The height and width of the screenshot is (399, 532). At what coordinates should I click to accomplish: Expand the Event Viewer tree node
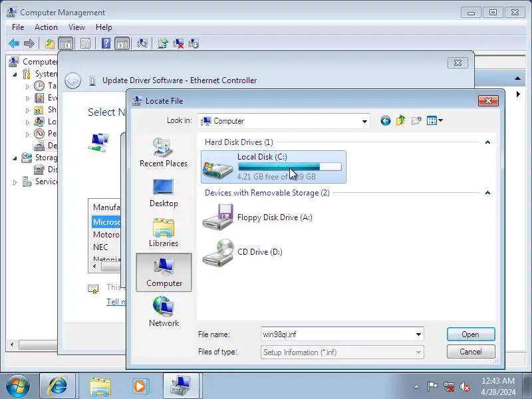[x=27, y=98]
